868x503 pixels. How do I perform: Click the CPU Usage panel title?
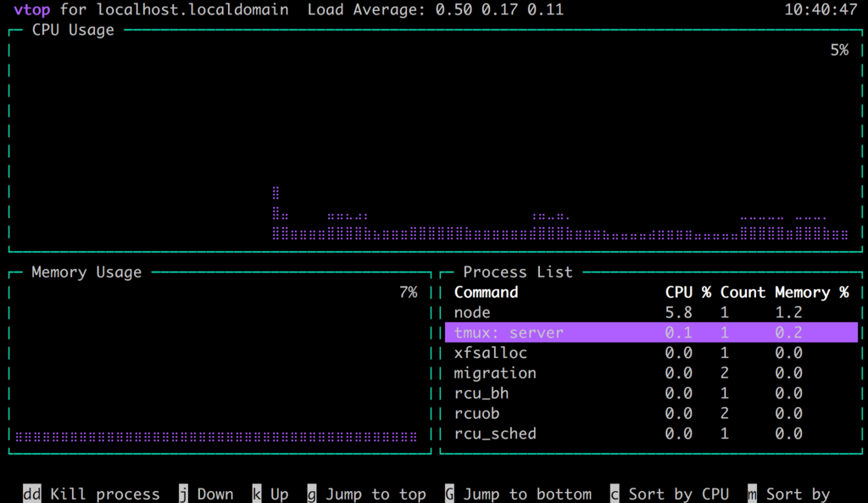73,30
